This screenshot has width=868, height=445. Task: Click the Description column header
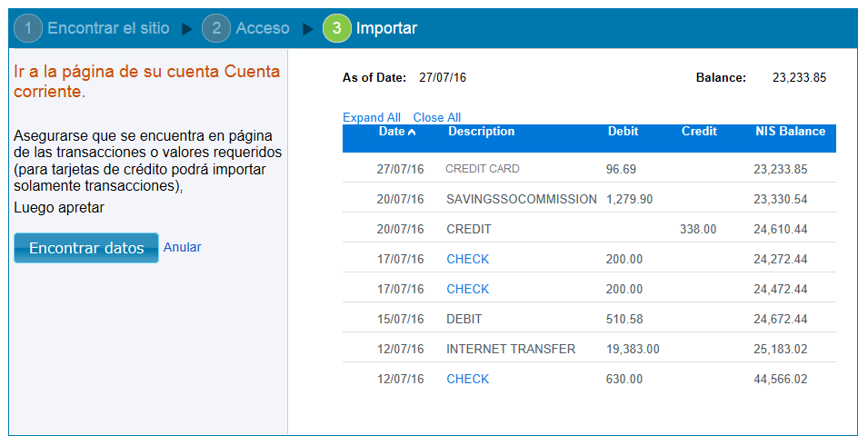pos(481,132)
